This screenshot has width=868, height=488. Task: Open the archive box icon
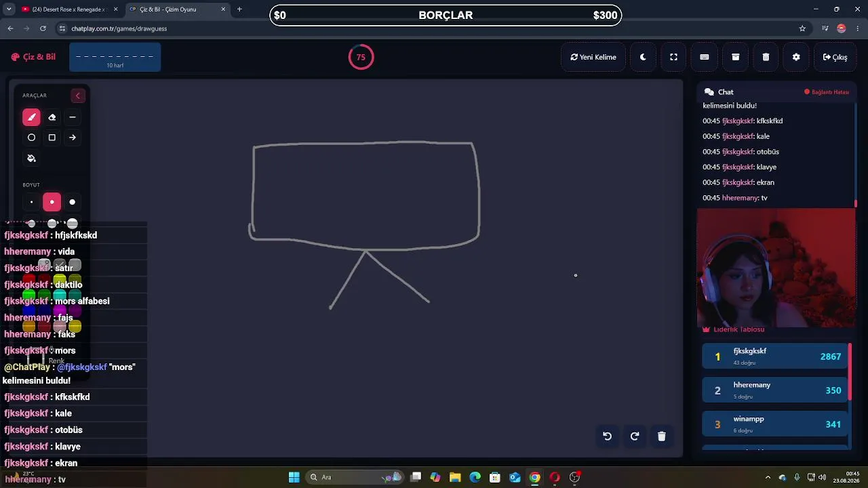735,57
